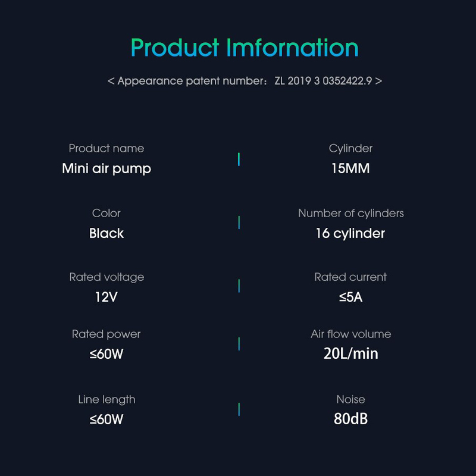Click the "Cylinder" label
Viewport: 476px width, 476px height.
click(350, 148)
